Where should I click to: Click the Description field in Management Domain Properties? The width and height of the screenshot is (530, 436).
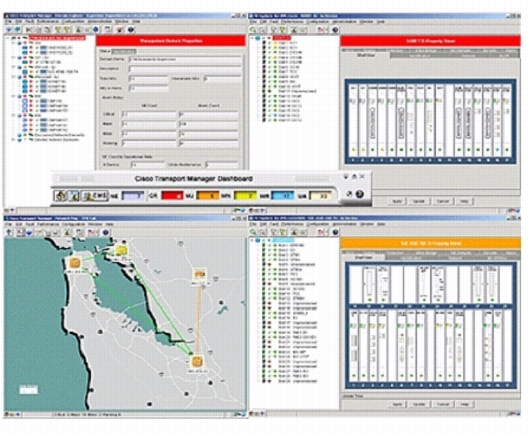coord(185,69)
